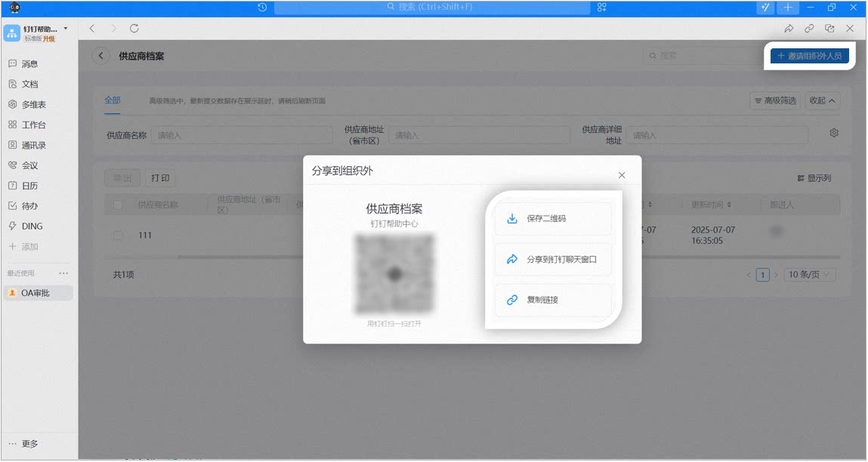Image resolution: width=868 pixels, height=462 pixels.
Task: Toggle the select-all checkbox in table header
Action: pyautogui.click(x=117, y=205)
